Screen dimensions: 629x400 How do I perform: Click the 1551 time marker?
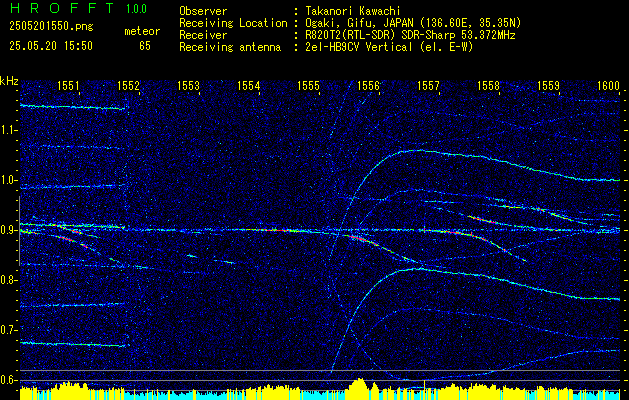click(x=69, y=85)
